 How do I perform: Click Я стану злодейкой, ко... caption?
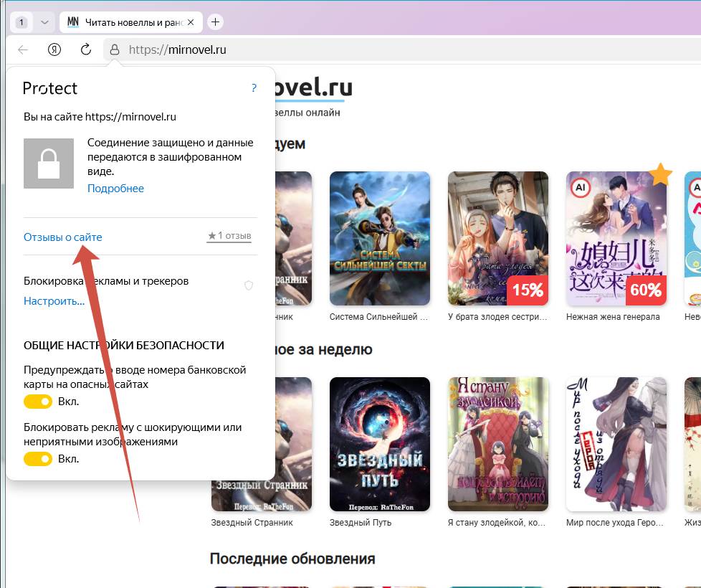497,522
